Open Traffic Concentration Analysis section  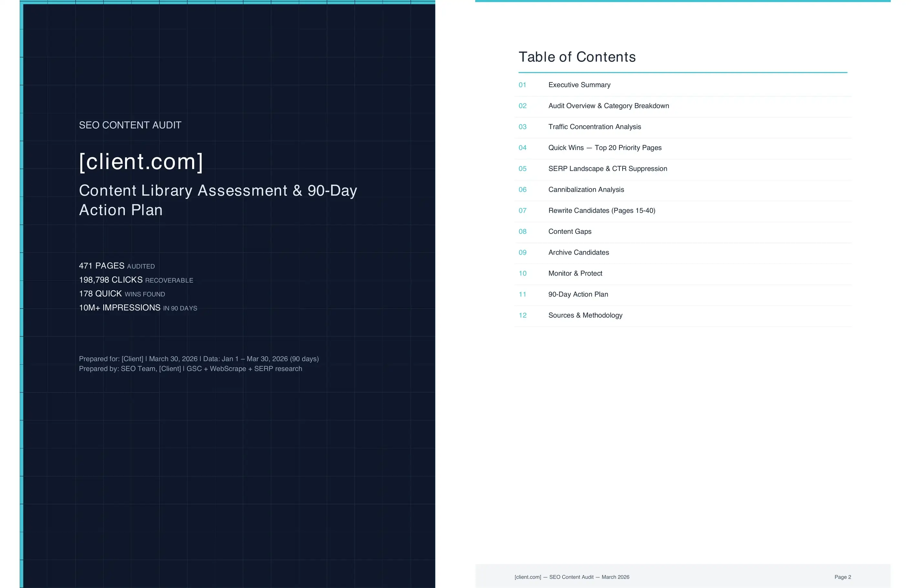[594, 127]
